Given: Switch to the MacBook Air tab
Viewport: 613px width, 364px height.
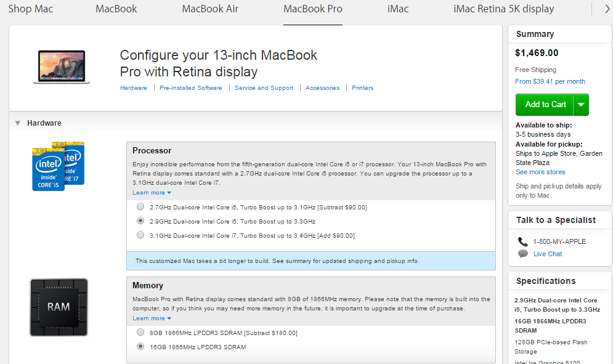Looking at the screenshot, I should click(210, 9).
